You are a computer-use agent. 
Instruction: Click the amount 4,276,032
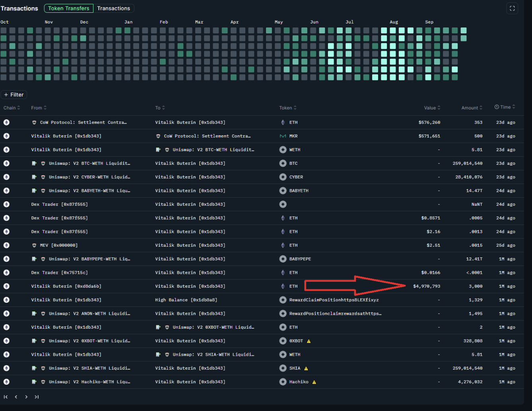[470, 382]
